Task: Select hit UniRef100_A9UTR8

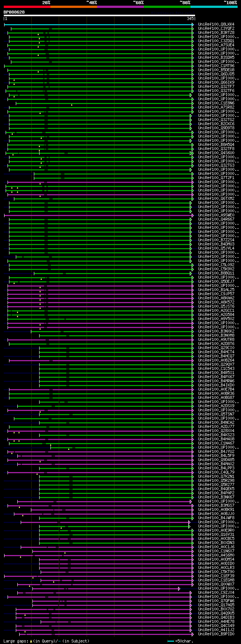Action: [216, 340]
